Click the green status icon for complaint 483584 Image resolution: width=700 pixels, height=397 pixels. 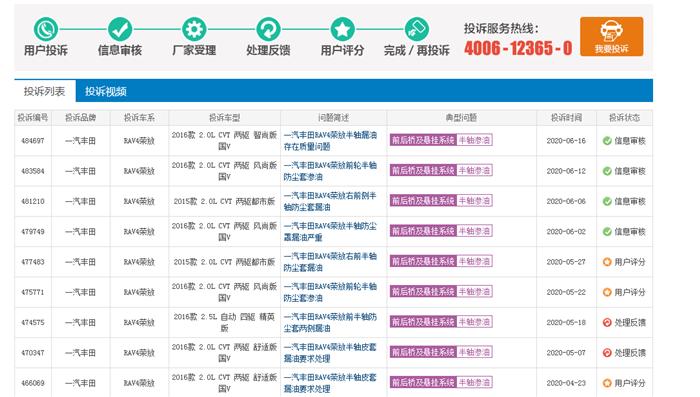pyautogui.click(x=607, y=171)
